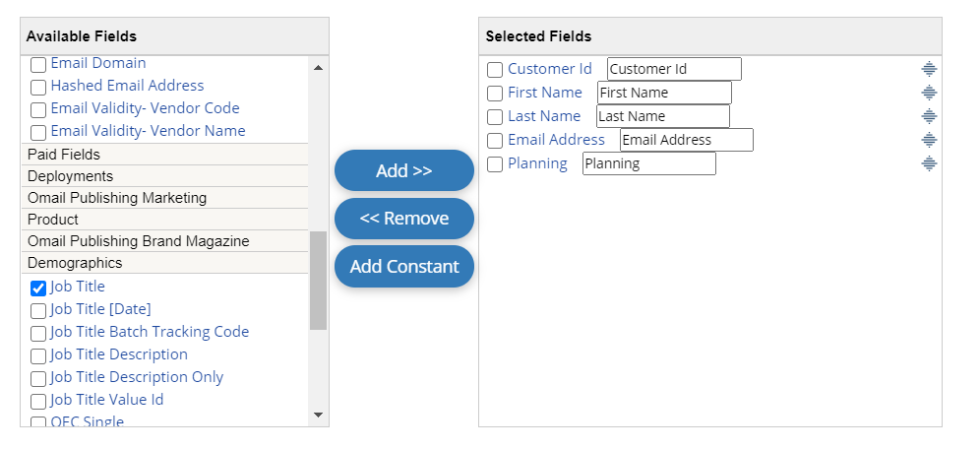Open the Omail Publishing Marketing group
This screenshot has height=449, width=980.
117,198
